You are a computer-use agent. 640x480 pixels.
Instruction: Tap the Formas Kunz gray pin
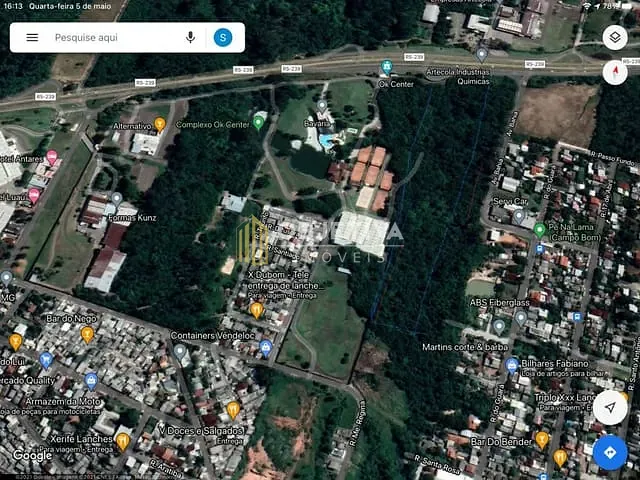point(117,199)
